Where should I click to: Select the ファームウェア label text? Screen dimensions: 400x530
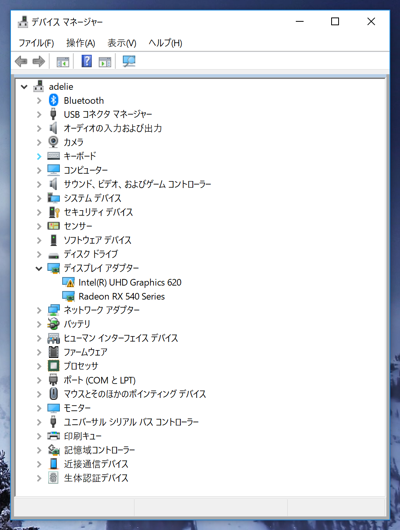[86, 352]
